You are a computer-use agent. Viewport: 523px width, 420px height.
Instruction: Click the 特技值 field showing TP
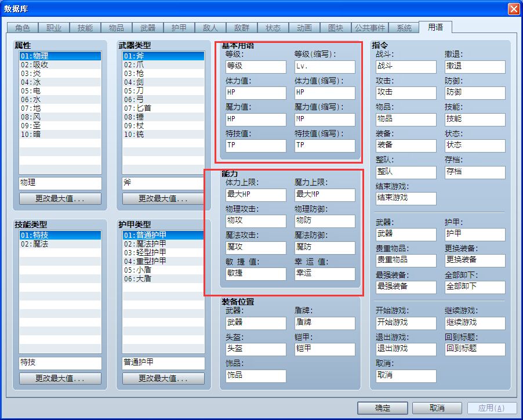pyautogui.click(x=256, y=146)
